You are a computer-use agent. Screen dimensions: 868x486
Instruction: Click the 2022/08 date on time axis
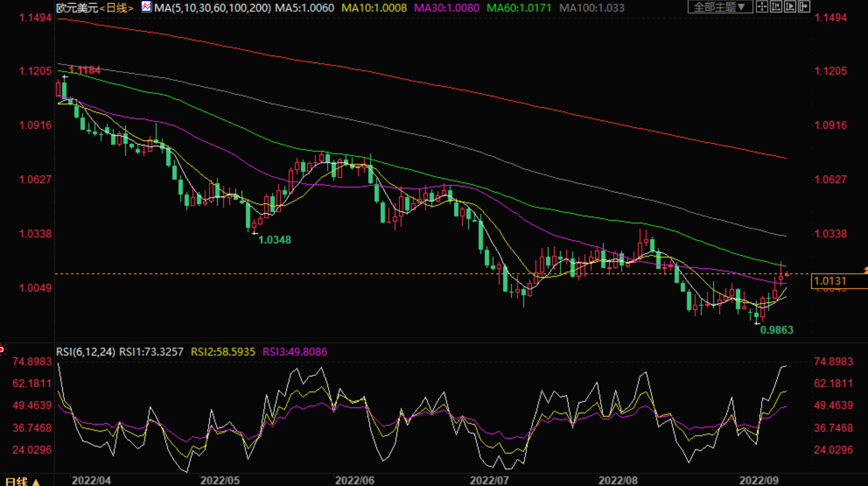pos(618,480)
